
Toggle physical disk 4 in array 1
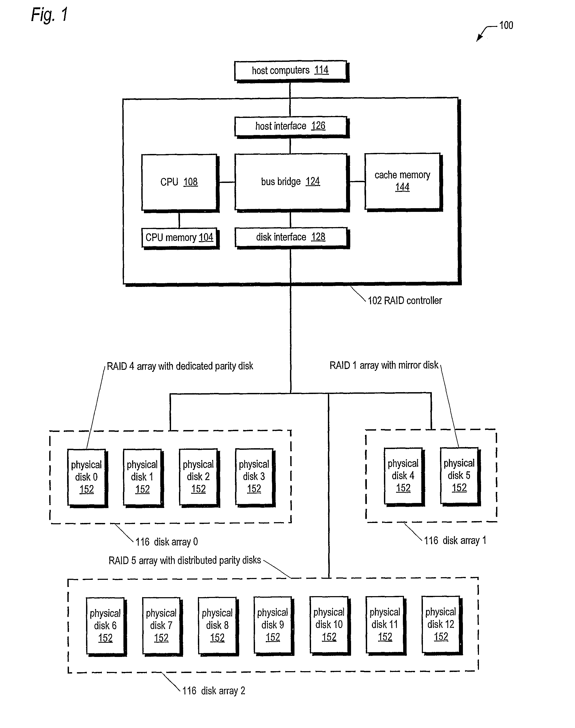coord(414,443)
